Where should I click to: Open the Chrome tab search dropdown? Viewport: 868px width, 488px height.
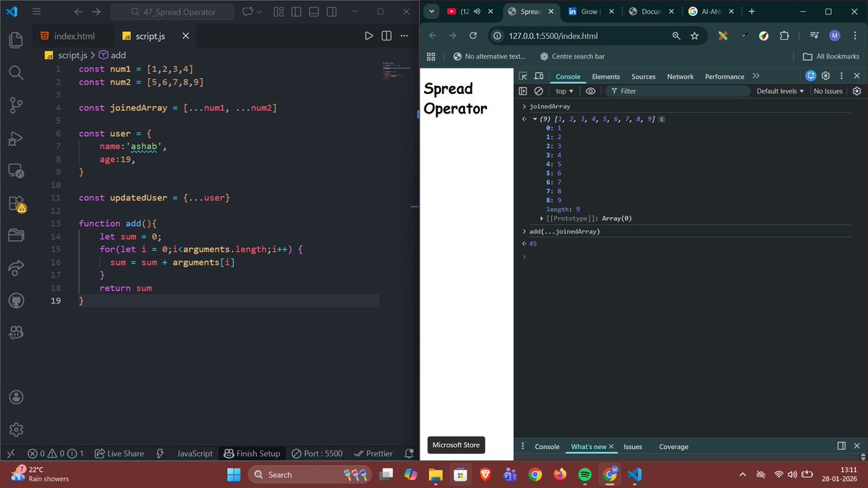[x=430, y=12]
